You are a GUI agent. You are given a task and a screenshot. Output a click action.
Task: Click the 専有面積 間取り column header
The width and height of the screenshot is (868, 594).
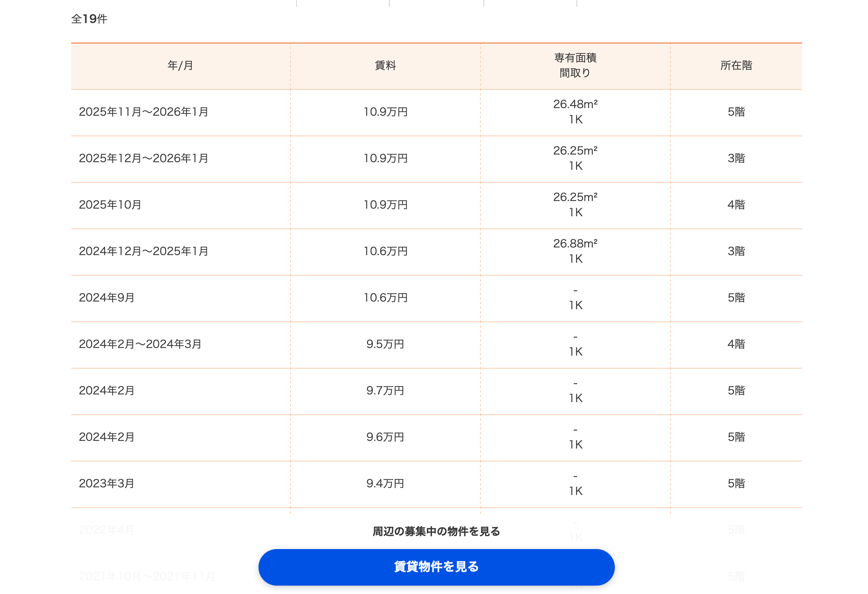(575, 65)
